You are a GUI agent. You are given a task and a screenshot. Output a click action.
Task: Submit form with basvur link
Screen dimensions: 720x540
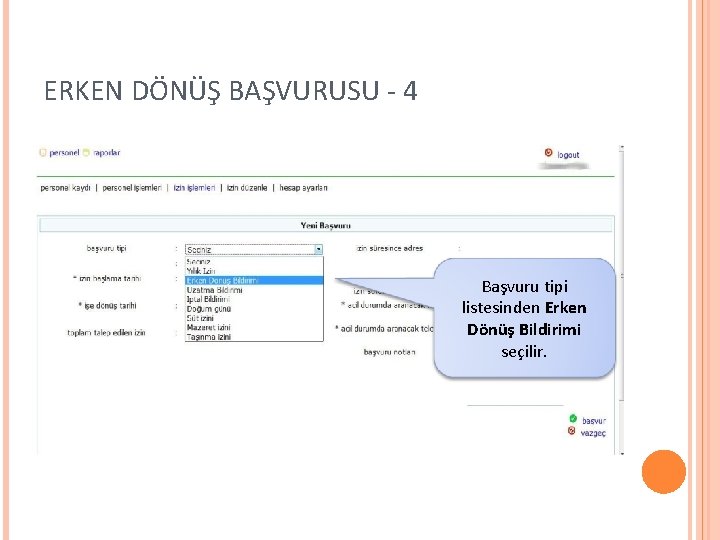[594, 421]
